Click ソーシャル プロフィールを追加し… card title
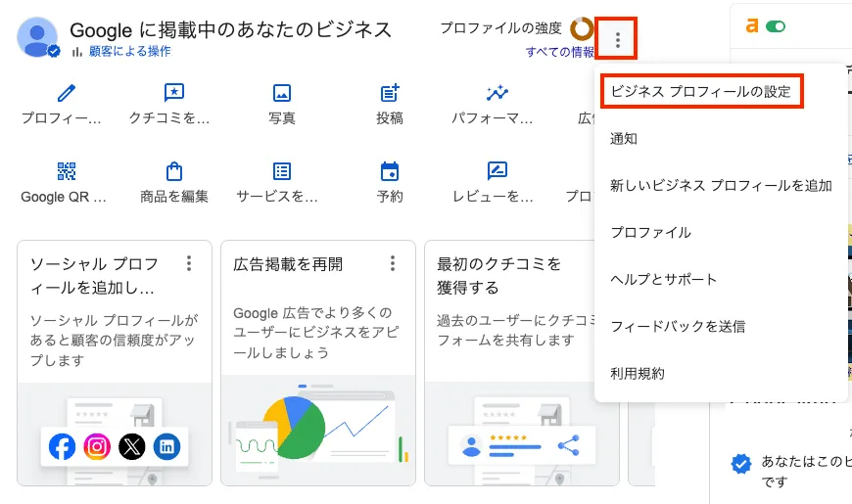The image size is (852, 504). pyautogui.click(x=95, y=275)
